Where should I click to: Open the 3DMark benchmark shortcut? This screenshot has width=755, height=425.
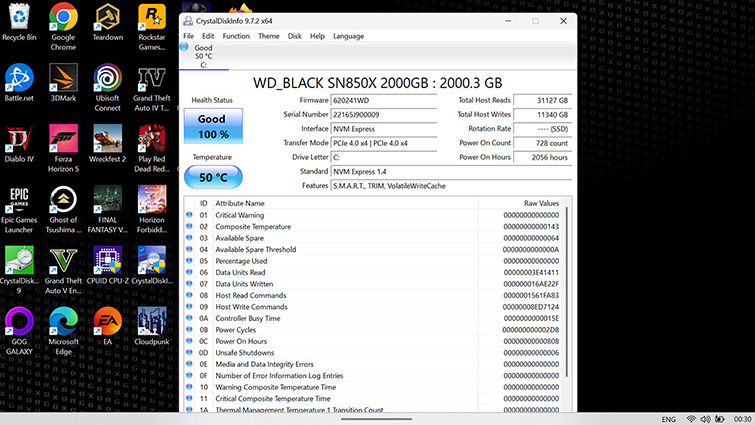(x=63, y=83)
